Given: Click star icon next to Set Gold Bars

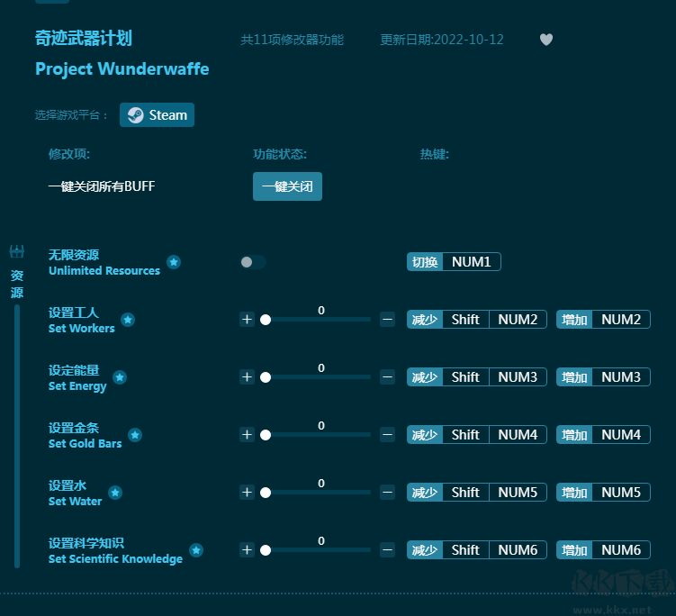Looking at the screenshot, I should click(x=135, y=435).
